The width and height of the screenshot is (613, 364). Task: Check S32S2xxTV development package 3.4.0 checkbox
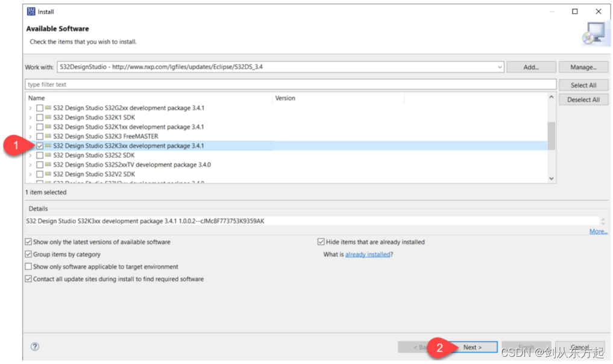click(x=40, y=165)
